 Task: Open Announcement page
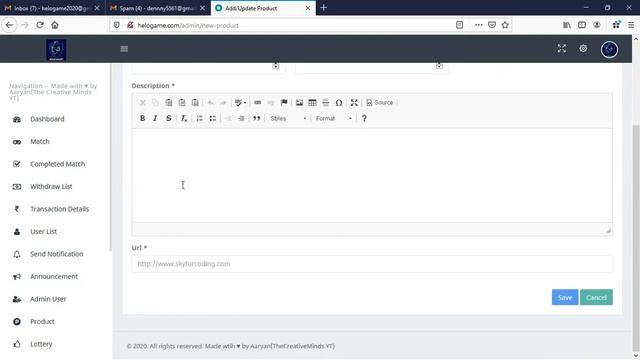[53, 276]
